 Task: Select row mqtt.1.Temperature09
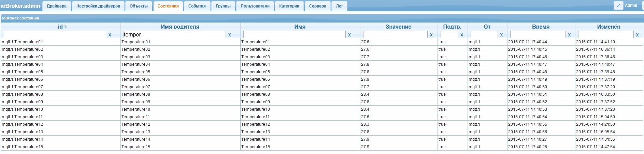pos(322,102)
